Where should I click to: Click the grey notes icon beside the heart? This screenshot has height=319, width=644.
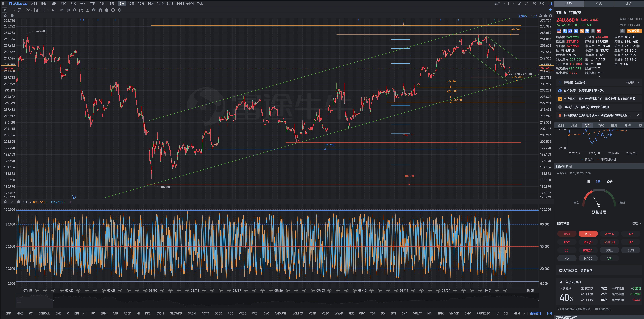593,31
